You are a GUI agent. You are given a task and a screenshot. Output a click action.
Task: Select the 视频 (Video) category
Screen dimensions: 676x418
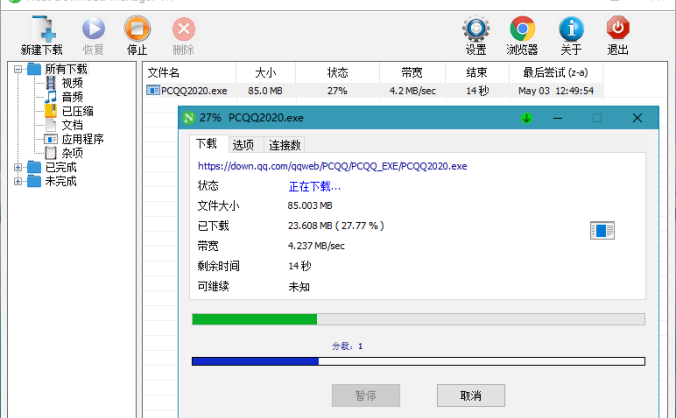coord(72,83)
